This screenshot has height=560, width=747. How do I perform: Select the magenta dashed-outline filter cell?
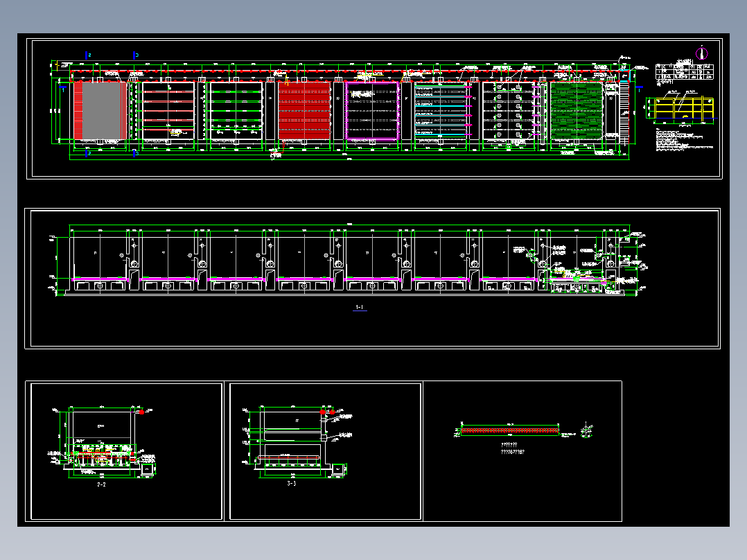[372, 111]
